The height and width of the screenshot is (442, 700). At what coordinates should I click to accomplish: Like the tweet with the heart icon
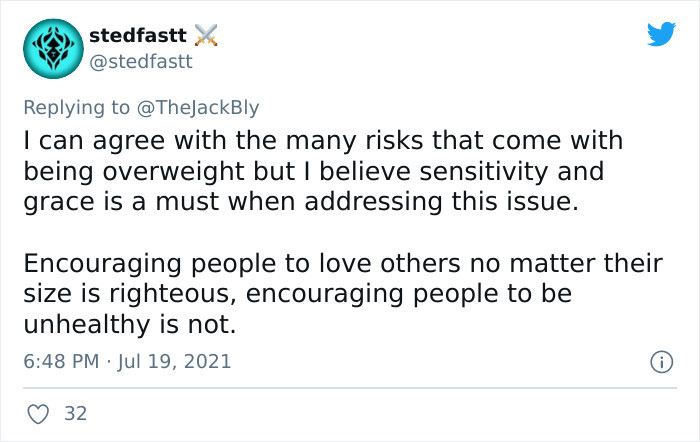[x=38, y=412]
